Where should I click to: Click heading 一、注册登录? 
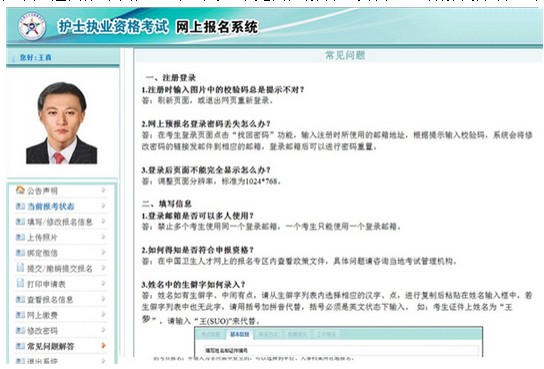pyautogui.click(x=171, y=78)
